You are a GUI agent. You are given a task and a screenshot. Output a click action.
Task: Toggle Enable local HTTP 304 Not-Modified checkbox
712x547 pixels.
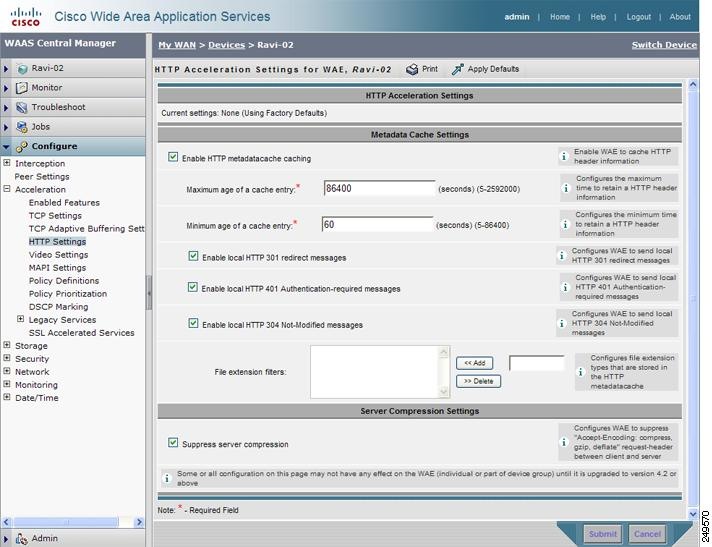[193, 323]
